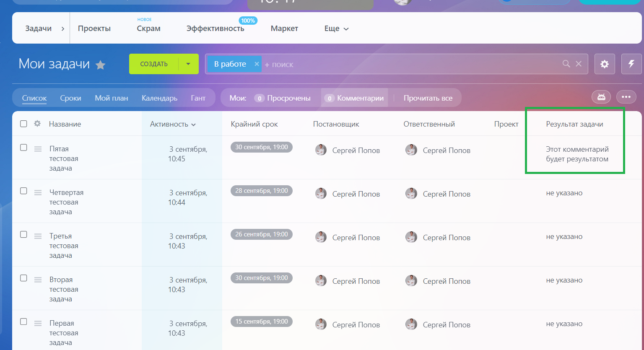Click Ответственный avatar in Четвертая тестовая задача row
The image size is (644, 350).
411,194
